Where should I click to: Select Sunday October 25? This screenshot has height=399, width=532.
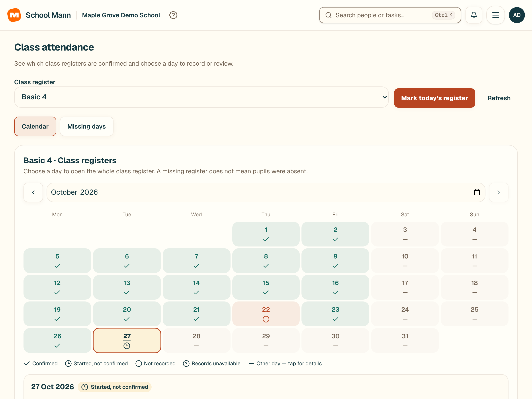pos(475,314)
